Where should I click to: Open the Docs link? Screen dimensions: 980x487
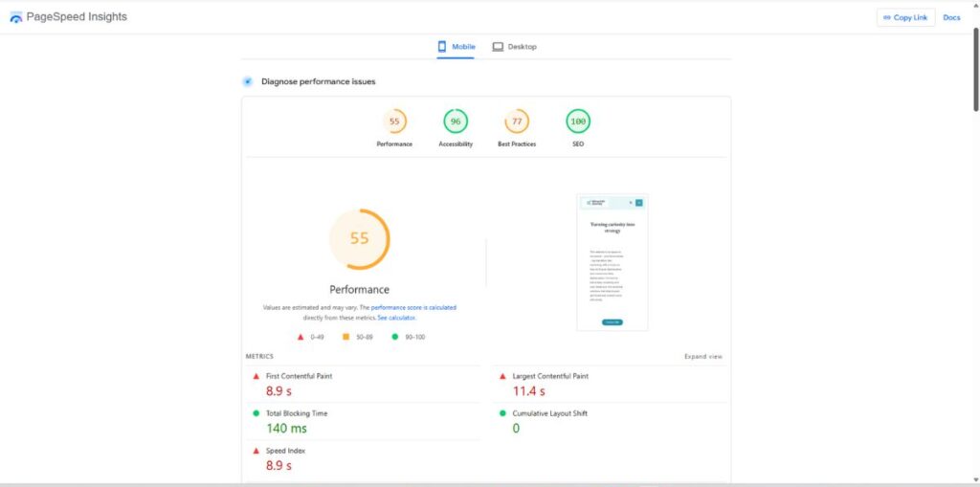951,17
